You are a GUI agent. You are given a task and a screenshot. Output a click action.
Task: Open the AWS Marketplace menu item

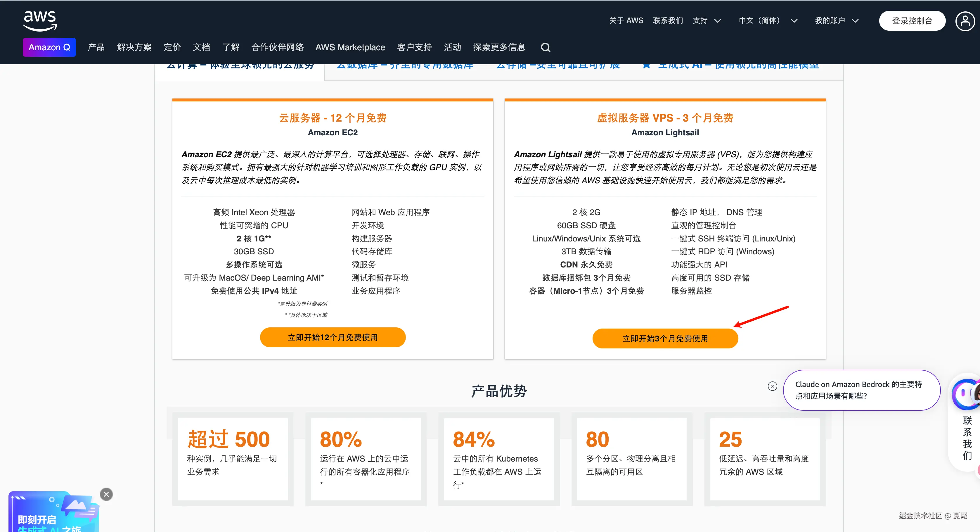pos(350,47)
